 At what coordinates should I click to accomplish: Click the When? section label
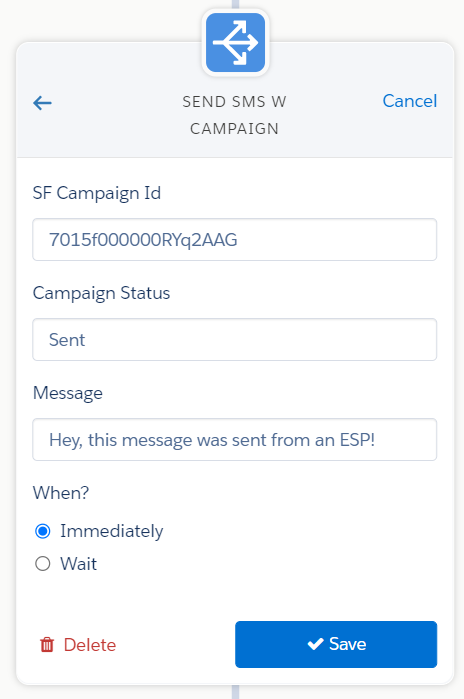click(61, 493)
